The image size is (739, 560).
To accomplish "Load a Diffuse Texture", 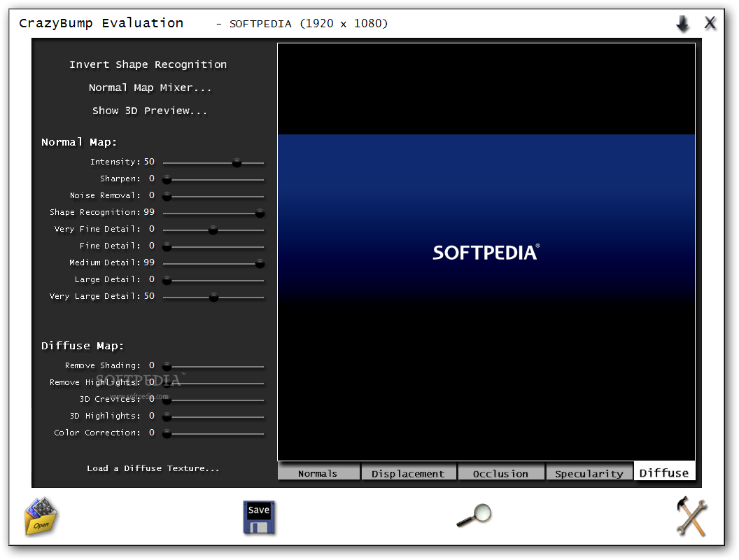I will pyautogui.click(x=153, y=468).
